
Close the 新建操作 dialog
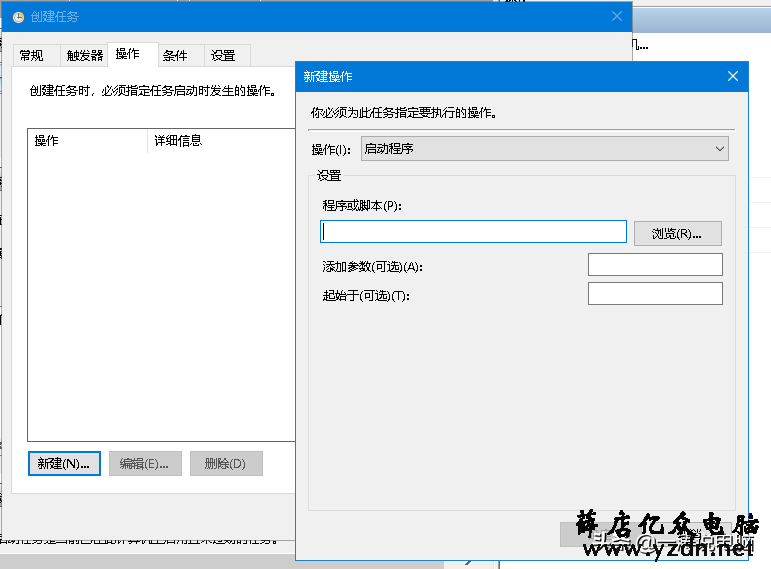pos(733,76)
